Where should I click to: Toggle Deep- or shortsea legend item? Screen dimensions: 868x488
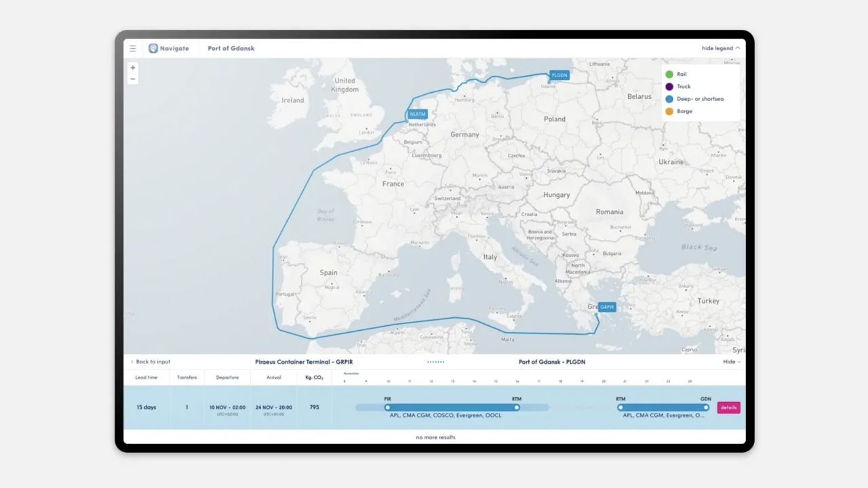pyautogui.click(x=700, y=99)
